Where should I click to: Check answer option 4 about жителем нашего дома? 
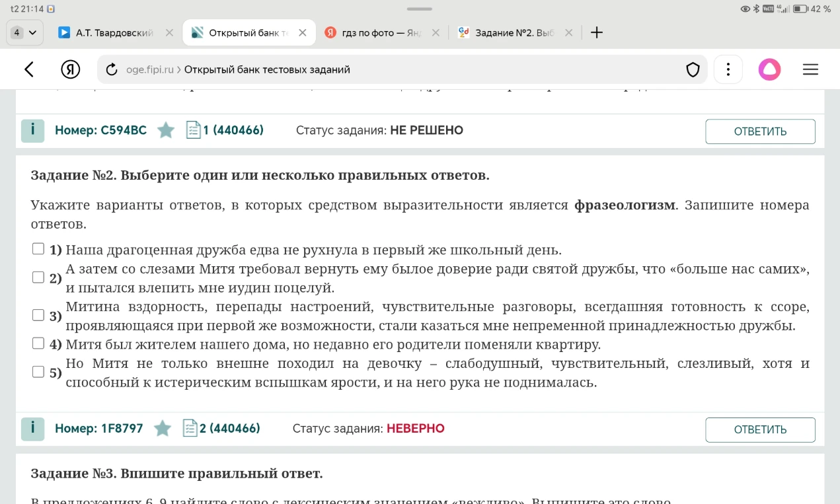point(38,343)
